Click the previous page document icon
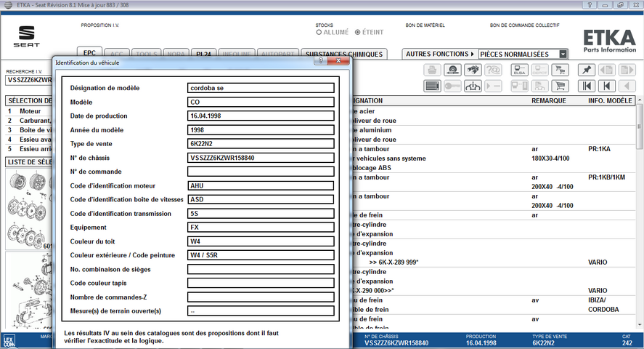This screenshot has width=644, height=349. click(607, 71)
